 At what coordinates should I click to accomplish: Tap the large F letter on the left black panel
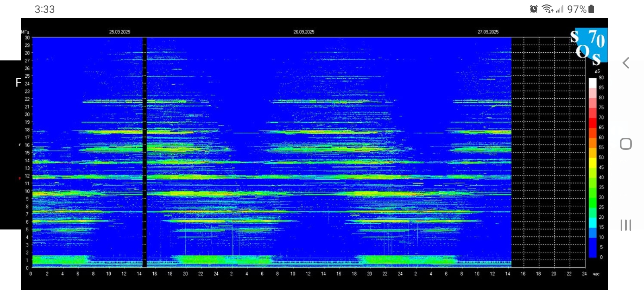(18, 83)
